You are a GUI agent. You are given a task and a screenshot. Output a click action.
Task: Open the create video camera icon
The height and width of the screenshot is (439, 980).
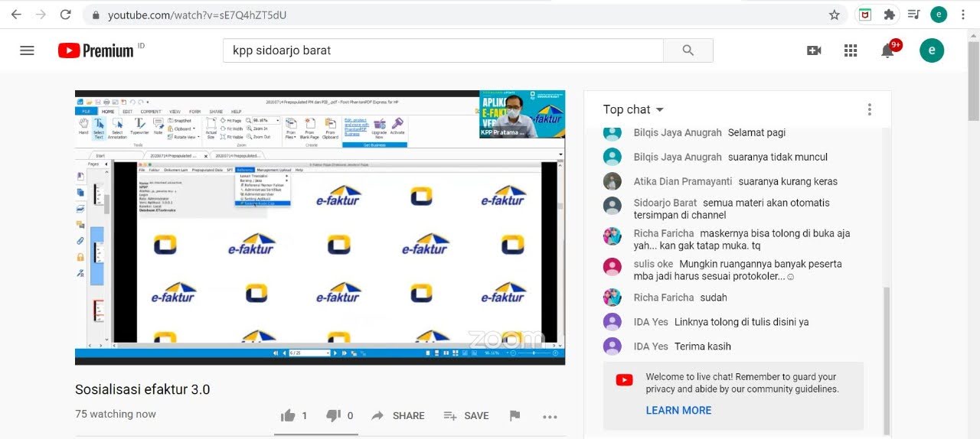[814, 50]
